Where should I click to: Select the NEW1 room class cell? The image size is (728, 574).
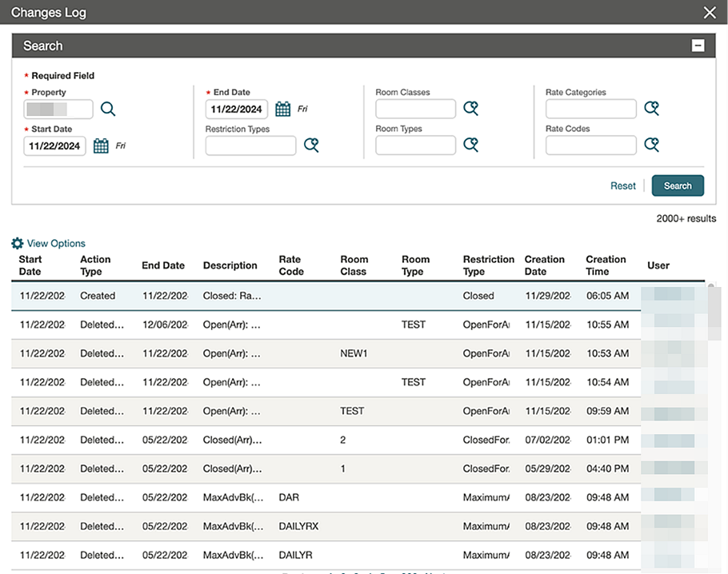(x=354, y=353)
